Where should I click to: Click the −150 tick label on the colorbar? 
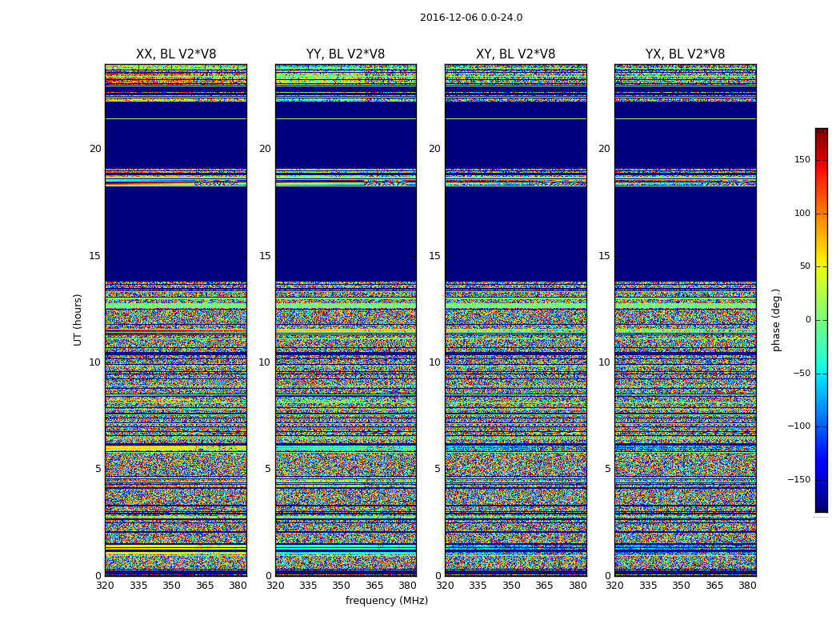(x=798, y=480)
